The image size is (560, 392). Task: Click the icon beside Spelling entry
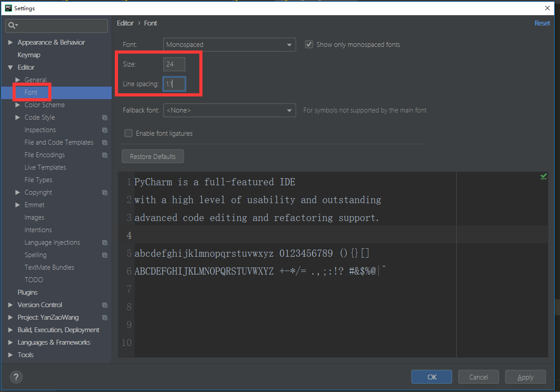coord(105,255)
